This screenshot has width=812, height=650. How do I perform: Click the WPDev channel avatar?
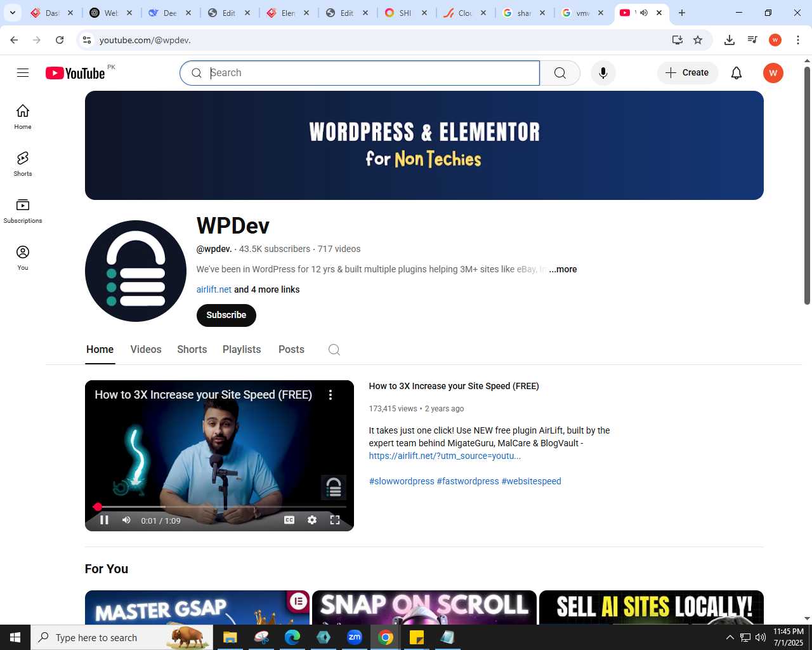coord(136,271)
